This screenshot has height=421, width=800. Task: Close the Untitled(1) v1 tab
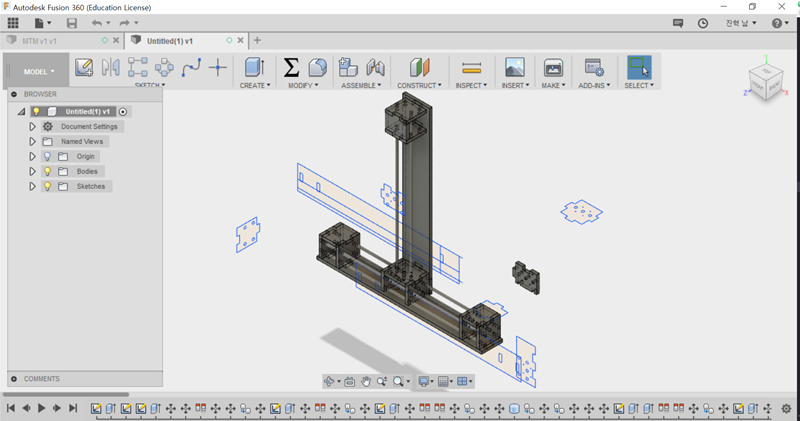click(240, 40)
